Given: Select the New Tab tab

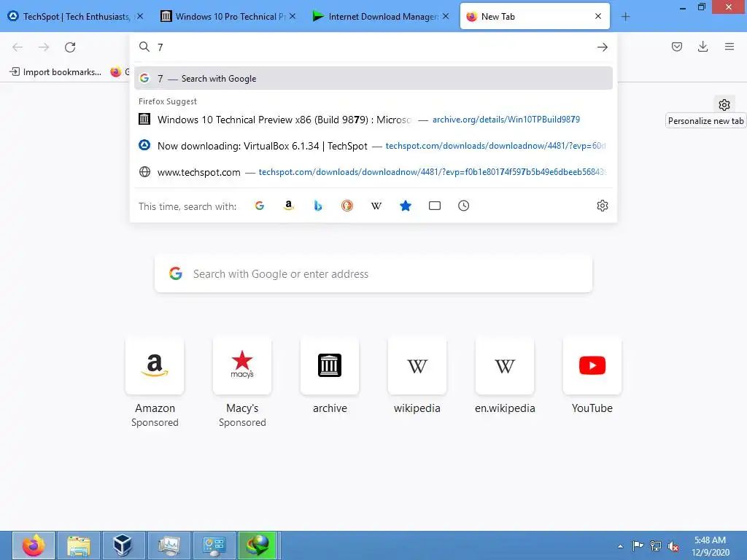Looking at the screenshot, I should click(535, 17).
